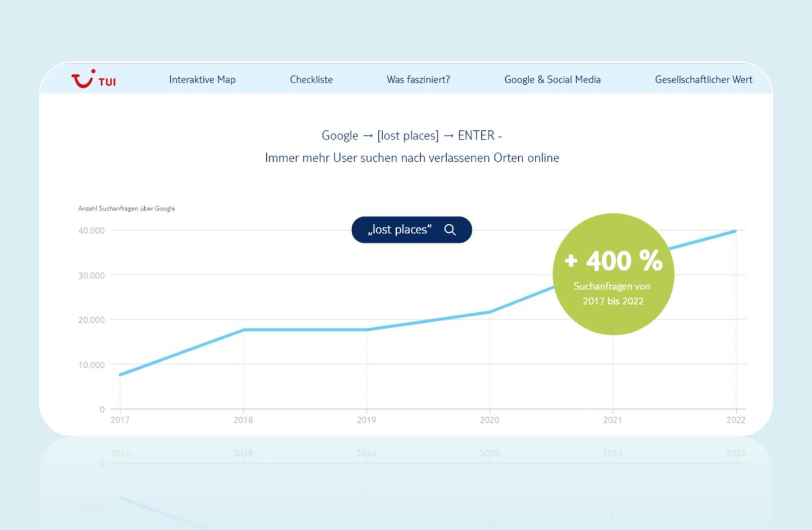Click the heading Immer mehr User suchen
Screen dimensions: 812x530
point(412,158)
